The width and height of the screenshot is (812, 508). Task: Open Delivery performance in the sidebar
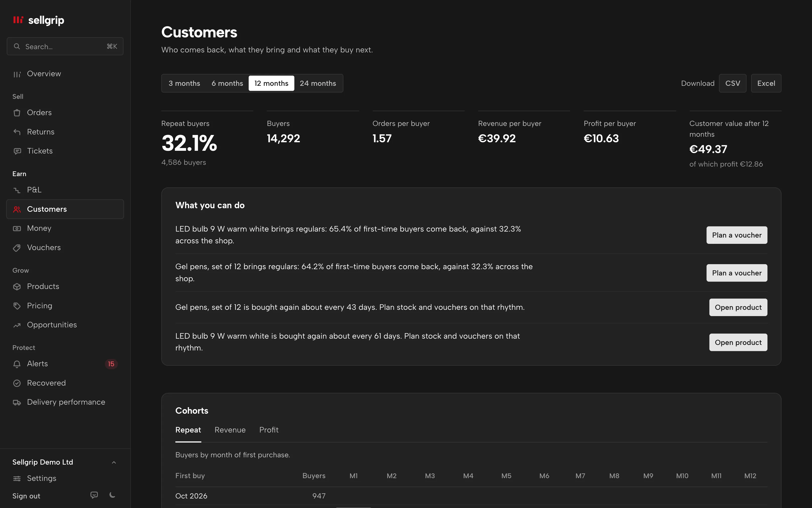pos(65,402)
